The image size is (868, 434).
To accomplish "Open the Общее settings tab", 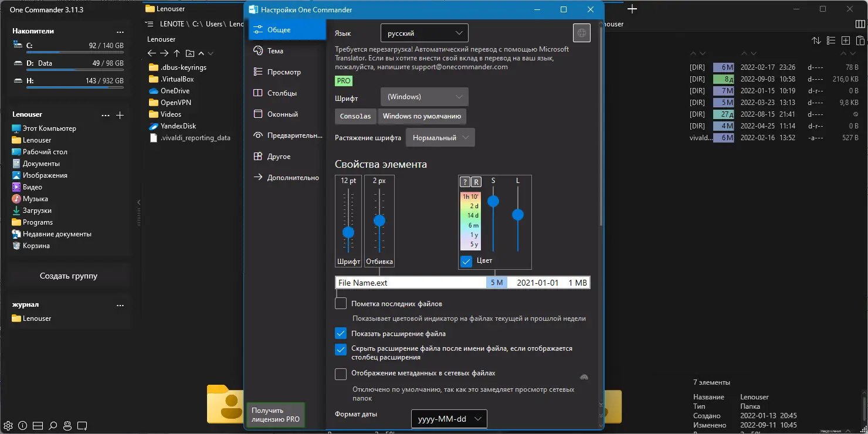I will pos(287,29).
